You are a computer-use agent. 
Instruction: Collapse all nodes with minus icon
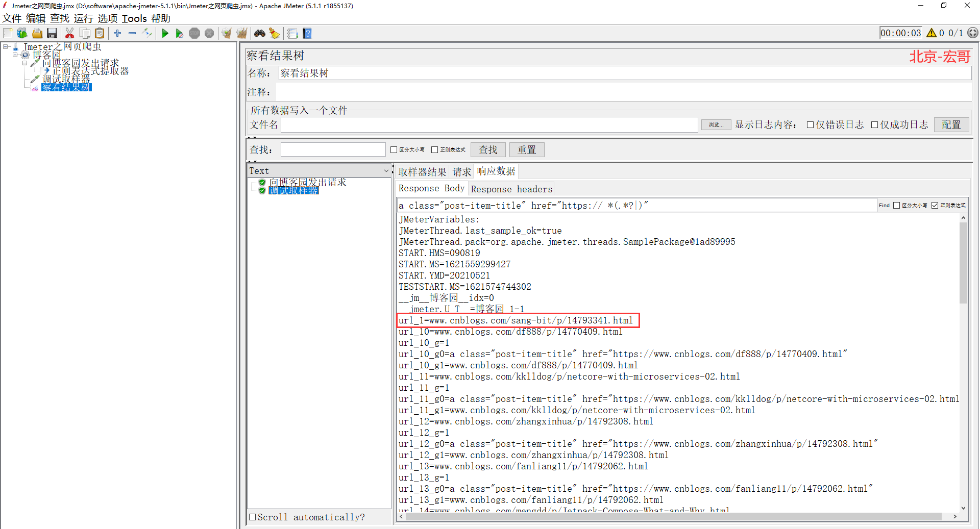point(132,33)
